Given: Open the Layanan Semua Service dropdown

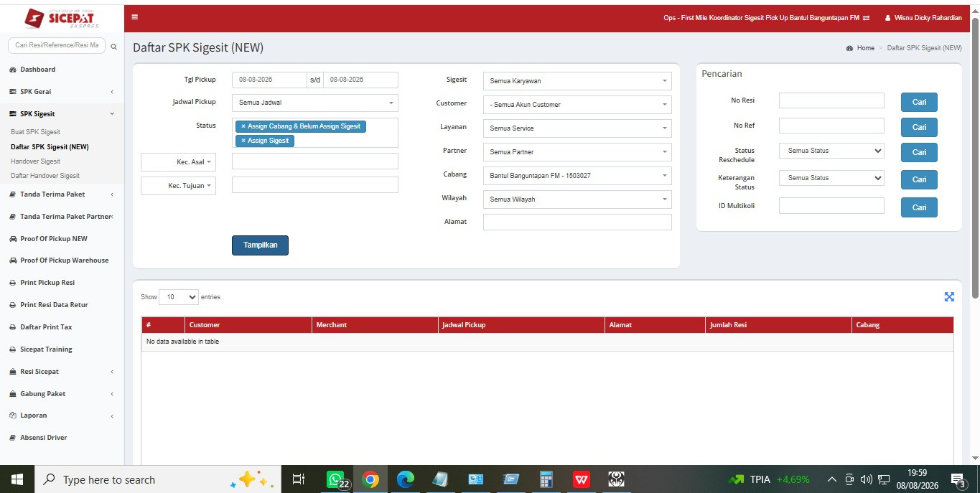Looking at the screenshot, I should [x=577, y=128].
